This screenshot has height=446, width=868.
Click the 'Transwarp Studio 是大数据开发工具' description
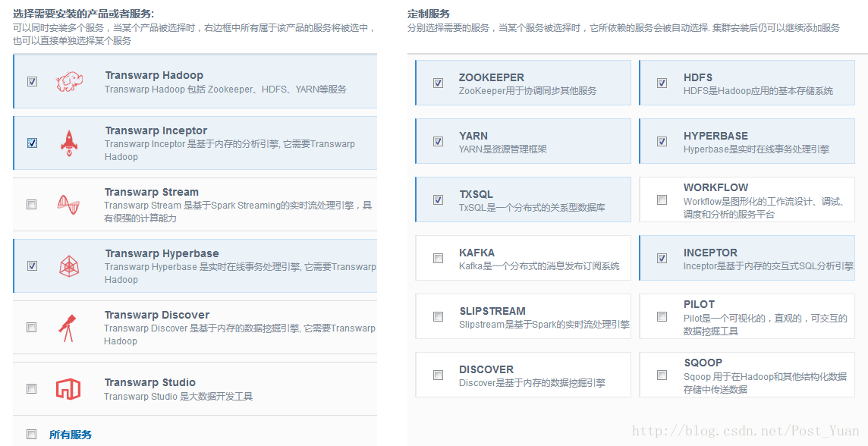[178, 396]
